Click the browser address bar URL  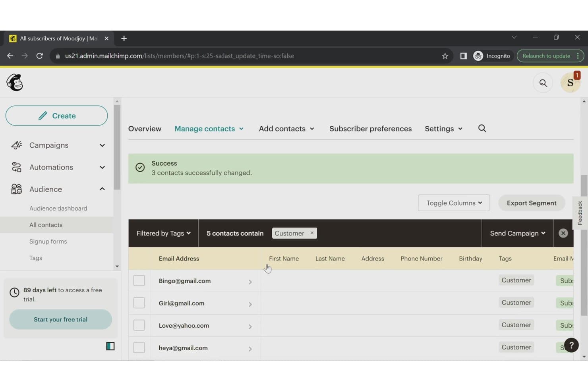point(179,56)
